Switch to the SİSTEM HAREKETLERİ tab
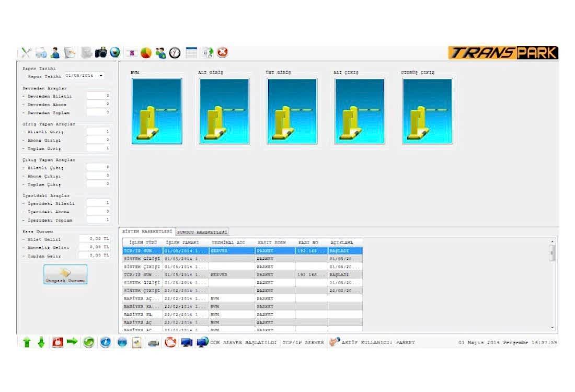The image size is (575, 392). click(x=147, y=232)
